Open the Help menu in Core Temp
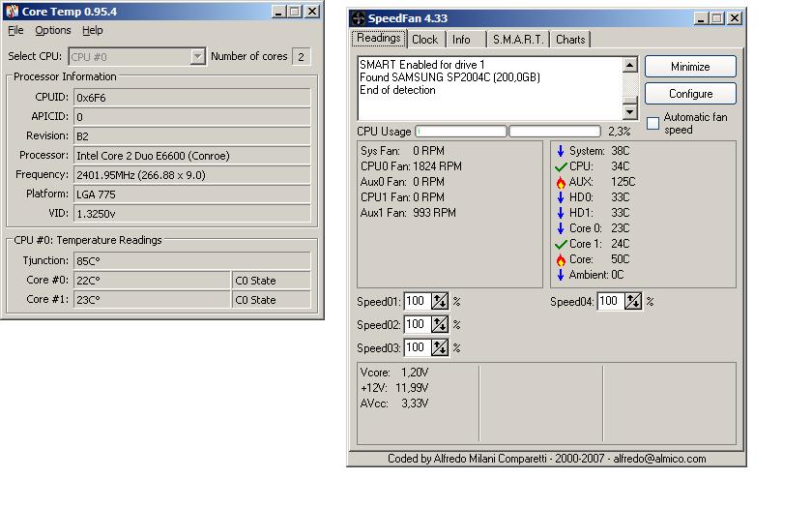Image resolution: width=812 pixels, height=508 pixels. pyautogui.click(x=93, y=30)
